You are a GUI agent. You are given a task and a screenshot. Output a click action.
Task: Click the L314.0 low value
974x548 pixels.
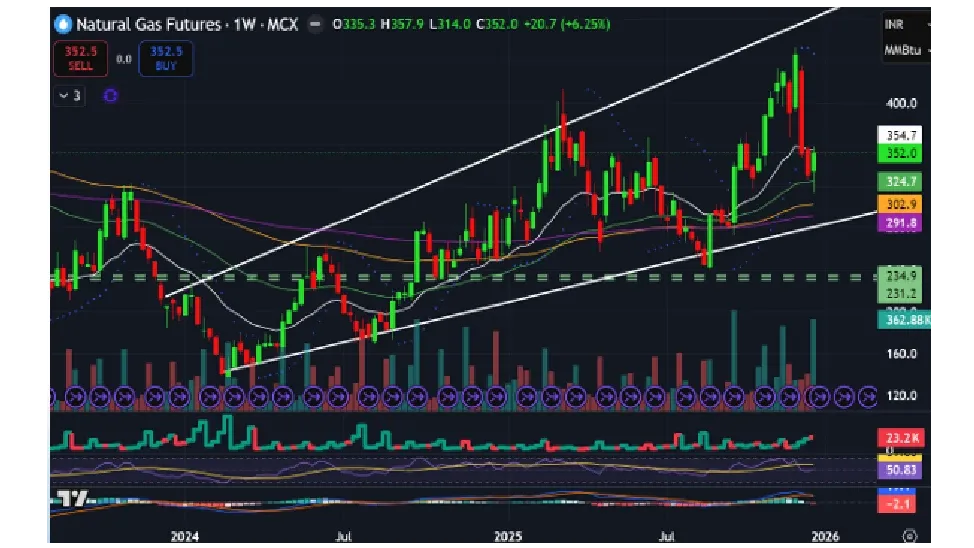[450, 24]
